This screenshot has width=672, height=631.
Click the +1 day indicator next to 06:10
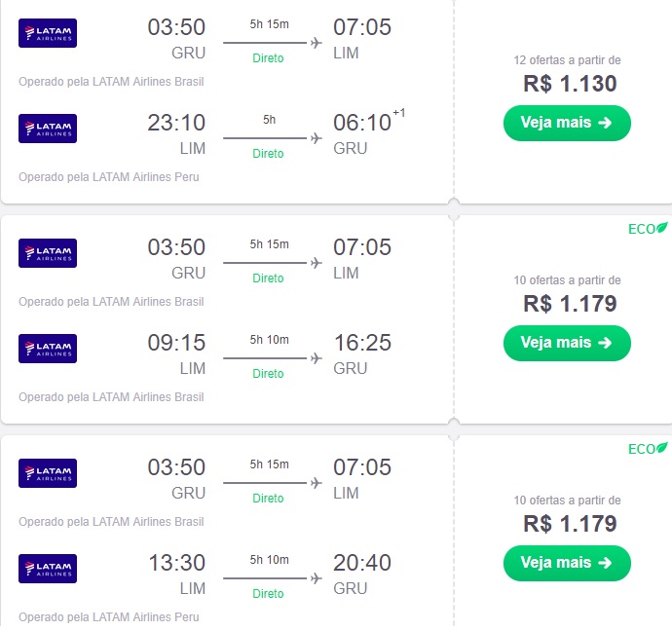[399, 114]
